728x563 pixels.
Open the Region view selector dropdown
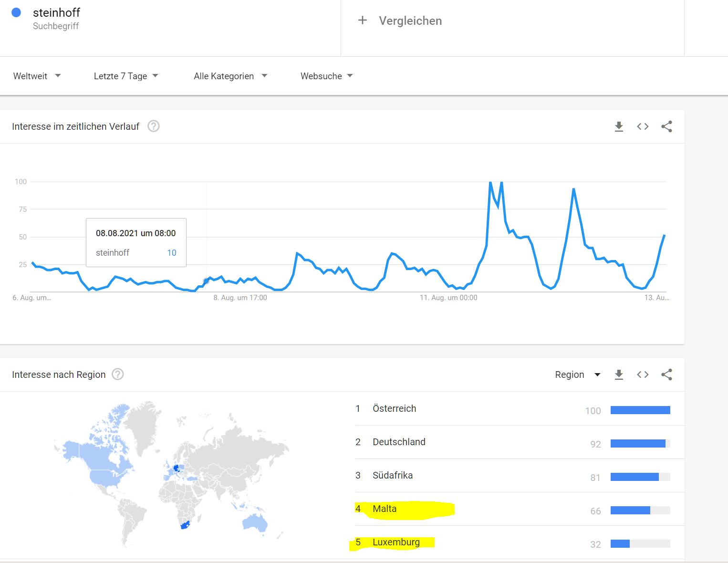pyautogui.click(x=577, y=375)
